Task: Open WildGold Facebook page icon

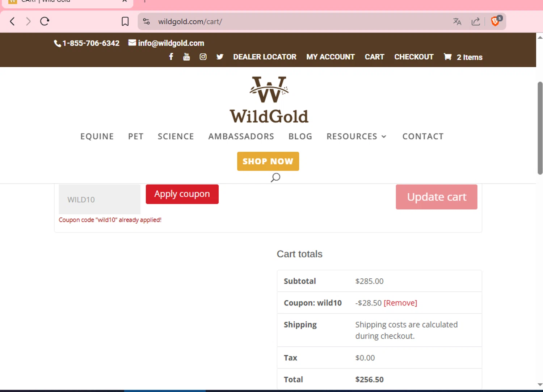Action: coord(171,56)
